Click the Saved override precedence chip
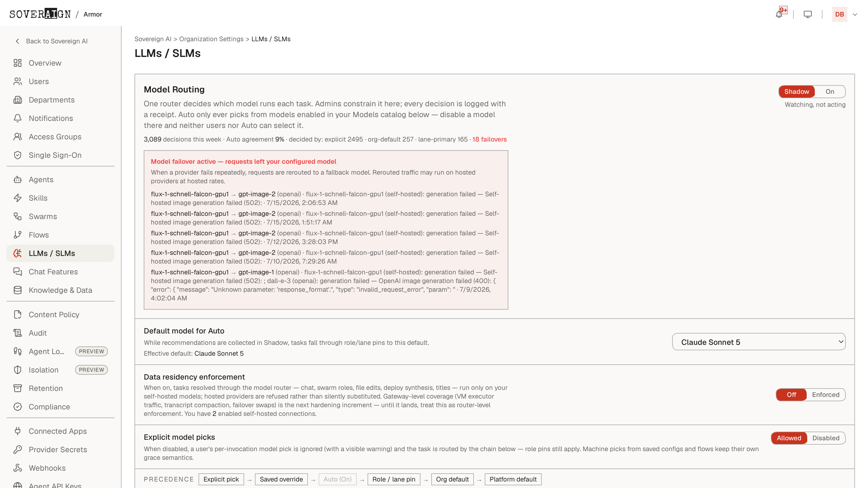 (281, 479)
